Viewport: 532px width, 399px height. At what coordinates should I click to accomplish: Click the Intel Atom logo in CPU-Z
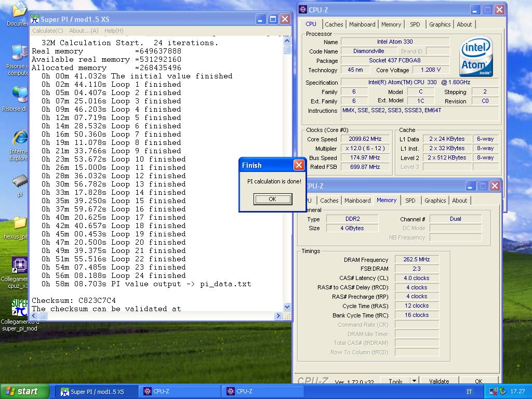[x=476, y=56]
